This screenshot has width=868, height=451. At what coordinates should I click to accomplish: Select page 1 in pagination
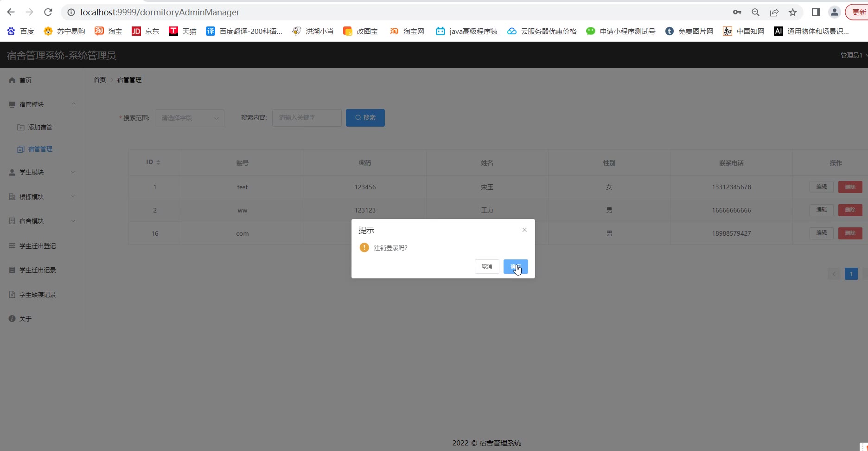coord(851,274)
